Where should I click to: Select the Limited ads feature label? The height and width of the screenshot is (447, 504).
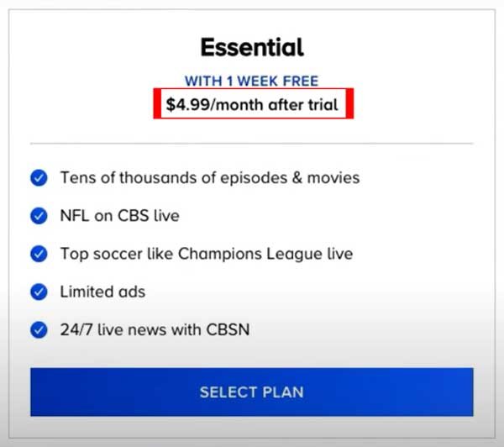tap(102, 292)
